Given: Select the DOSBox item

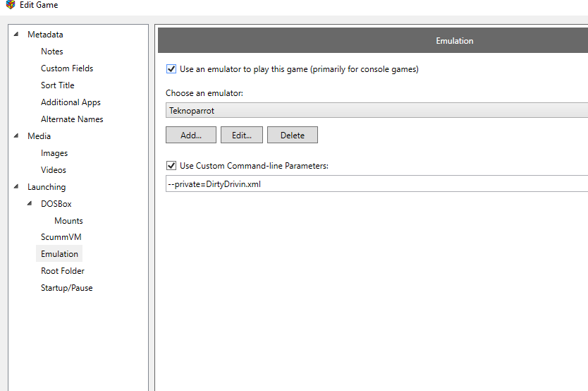Looking at the screenshot, I should click(x=56, y=204).
